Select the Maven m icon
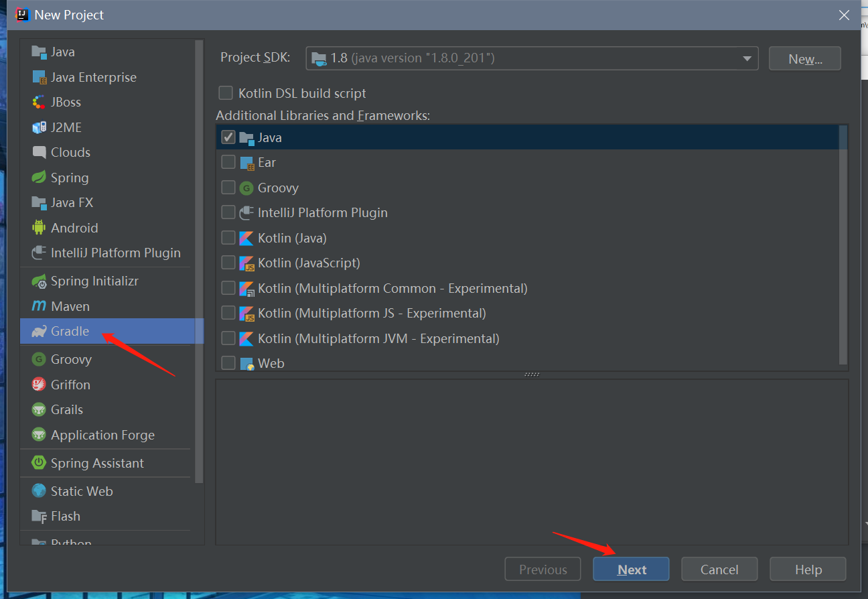Viewport: 868px width, 599px height. point(39,306)
